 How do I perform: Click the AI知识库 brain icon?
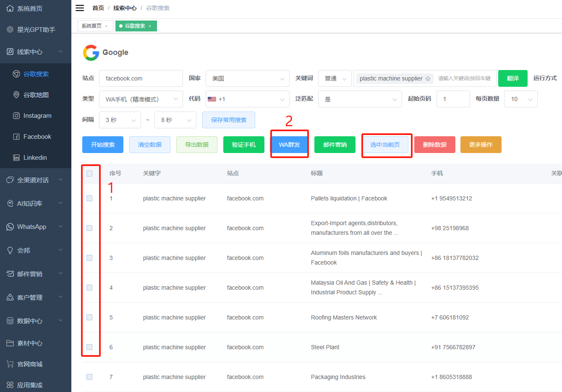point(10,203)
